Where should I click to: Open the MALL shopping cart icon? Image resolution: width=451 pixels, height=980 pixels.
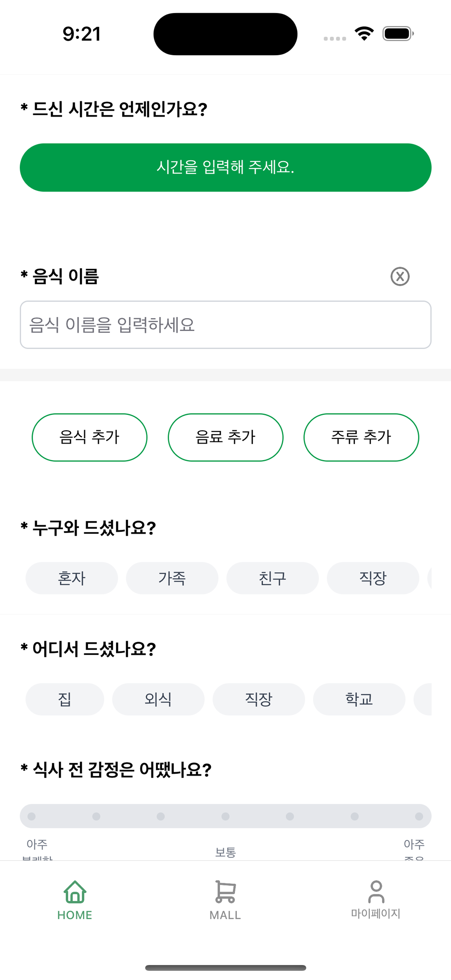pyautogui.click(x=225, y=892)
